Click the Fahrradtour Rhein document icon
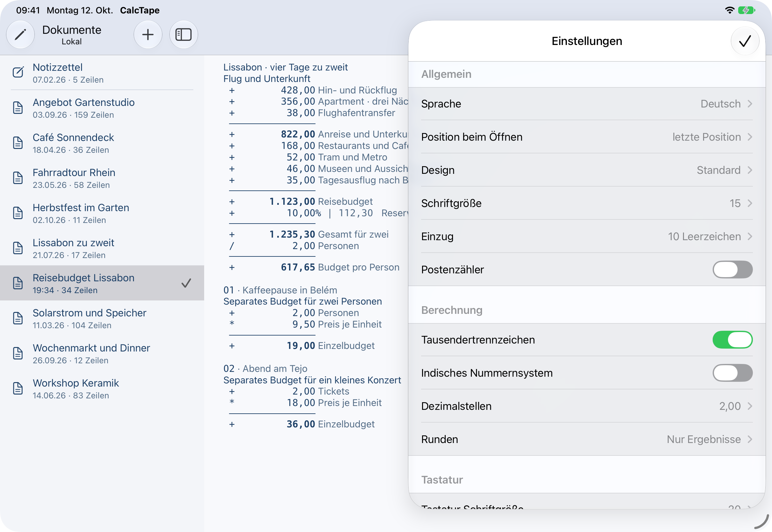772x532 pixels. coord(18,178)
